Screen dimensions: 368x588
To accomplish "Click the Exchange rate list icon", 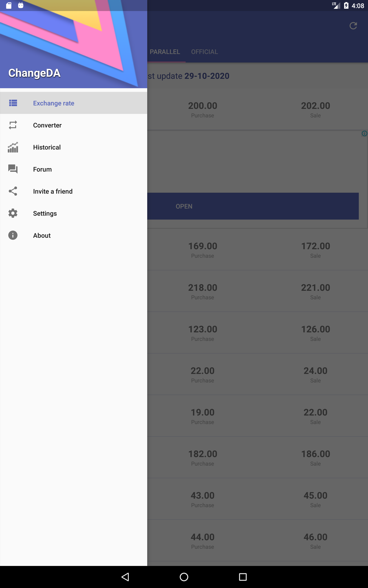I will (x=13, y=103).
